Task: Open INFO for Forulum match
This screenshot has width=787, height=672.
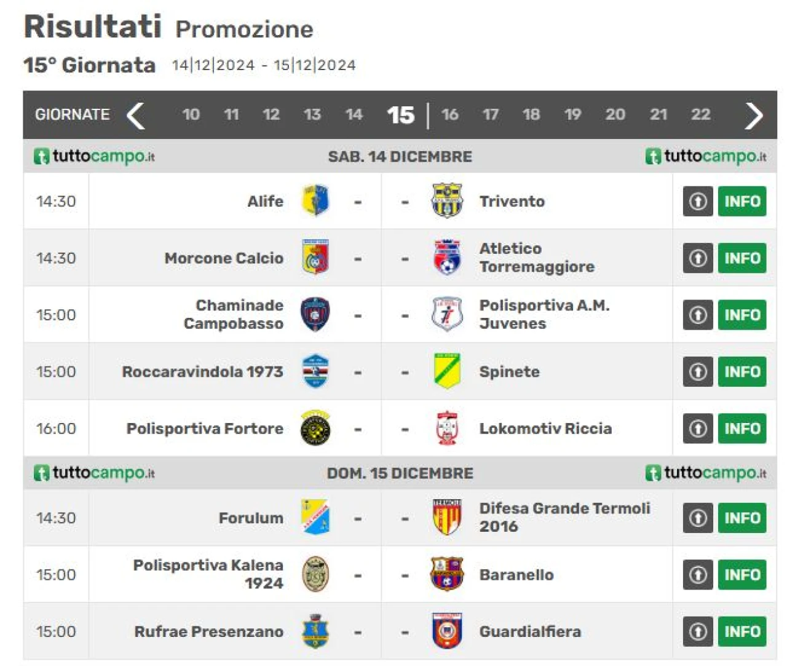Action: click(742, 518)
